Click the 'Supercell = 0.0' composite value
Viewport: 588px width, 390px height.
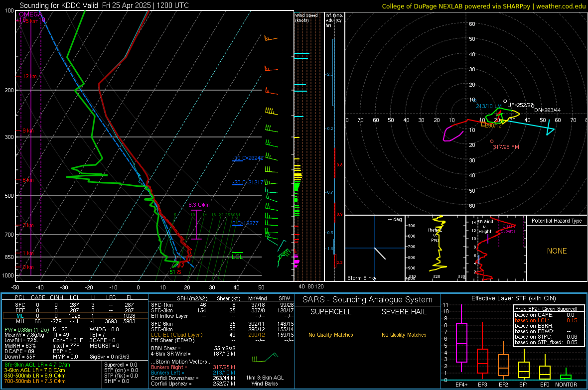[121, 365]
